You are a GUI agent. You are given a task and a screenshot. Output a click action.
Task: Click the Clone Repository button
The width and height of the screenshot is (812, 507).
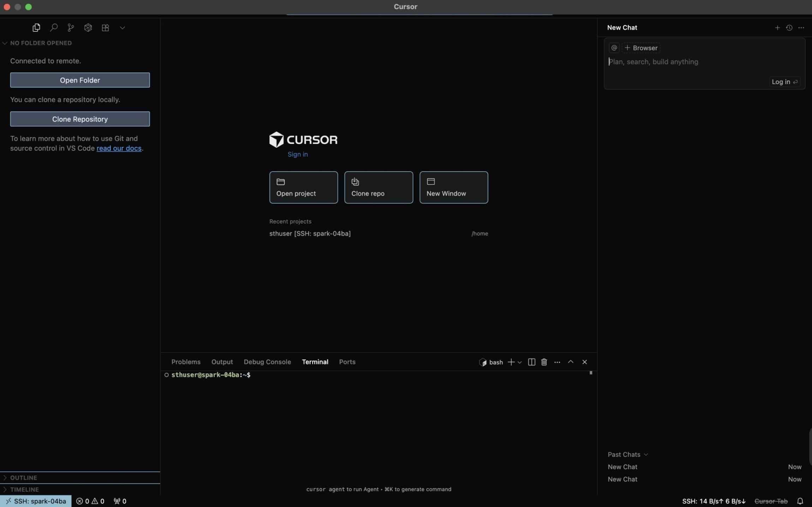80,119
